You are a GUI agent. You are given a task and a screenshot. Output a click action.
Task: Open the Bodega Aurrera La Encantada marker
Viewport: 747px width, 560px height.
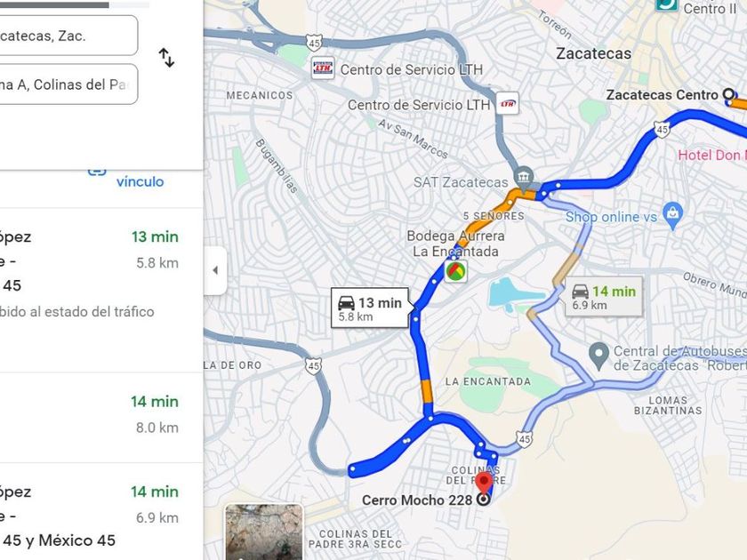click(x=456, y=271)
